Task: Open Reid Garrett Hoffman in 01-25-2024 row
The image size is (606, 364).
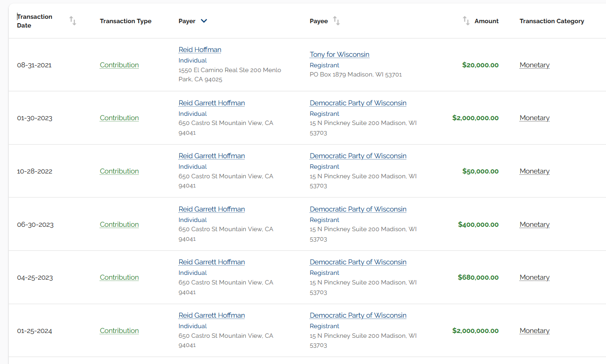Action: coord(212,315)
